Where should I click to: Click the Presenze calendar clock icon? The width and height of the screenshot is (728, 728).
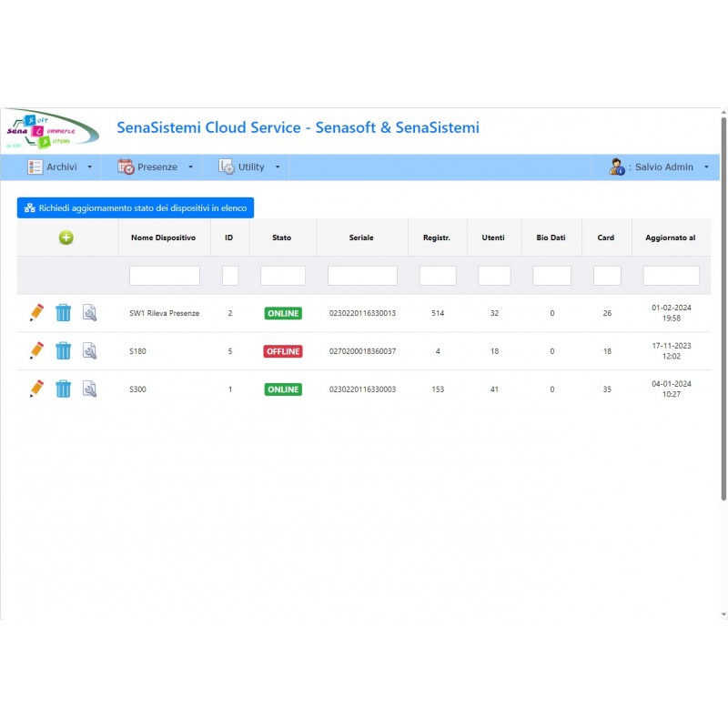click(126, 167)
